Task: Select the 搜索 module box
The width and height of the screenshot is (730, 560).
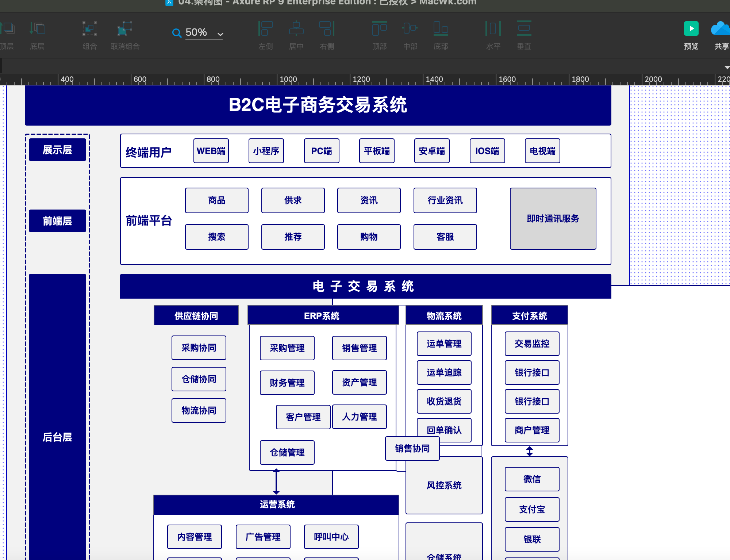Action: tap(217, 237)
